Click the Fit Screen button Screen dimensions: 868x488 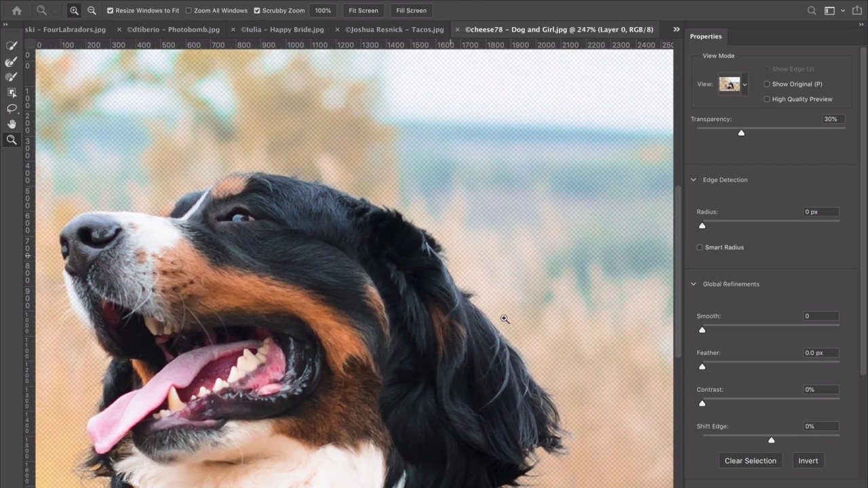pos(363,11)
